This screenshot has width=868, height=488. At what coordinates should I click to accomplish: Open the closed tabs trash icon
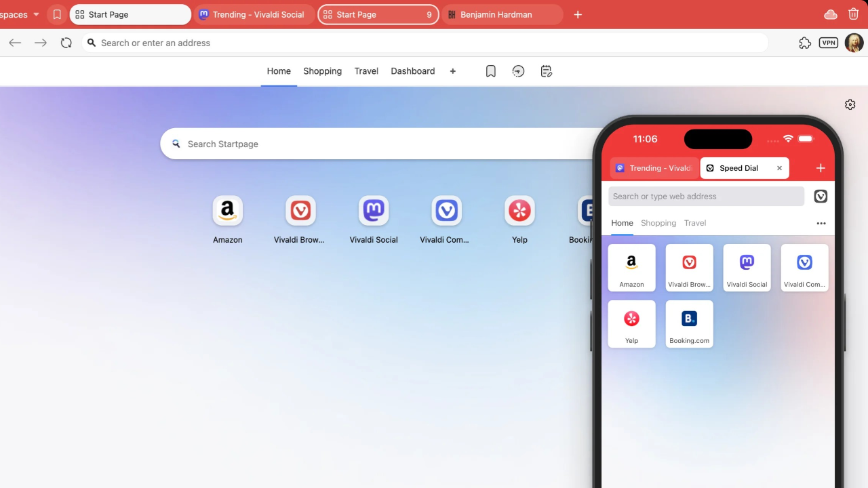coord(853,14)
